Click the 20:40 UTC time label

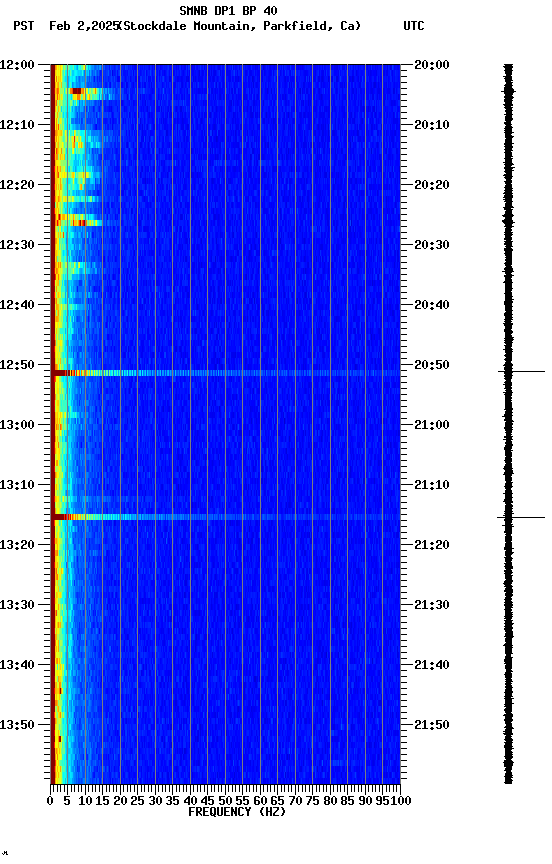coord(432,305)
